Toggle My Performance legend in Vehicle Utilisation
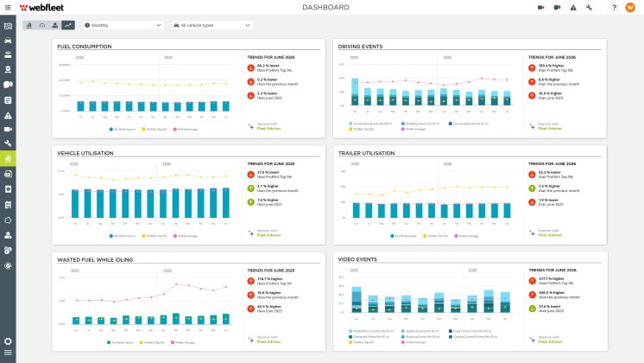 point(123,236)
